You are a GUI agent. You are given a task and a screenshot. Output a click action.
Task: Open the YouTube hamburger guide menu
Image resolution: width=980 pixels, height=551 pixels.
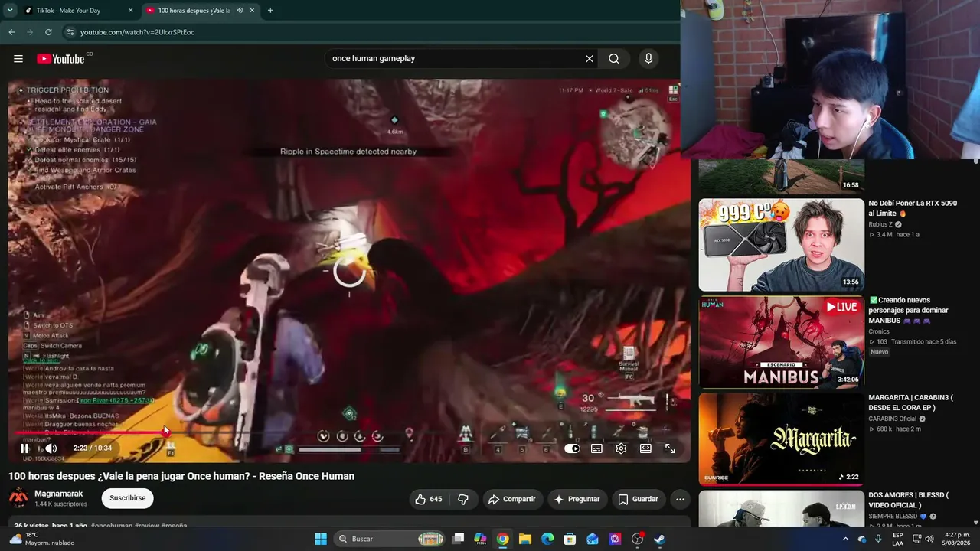(18, 59)
